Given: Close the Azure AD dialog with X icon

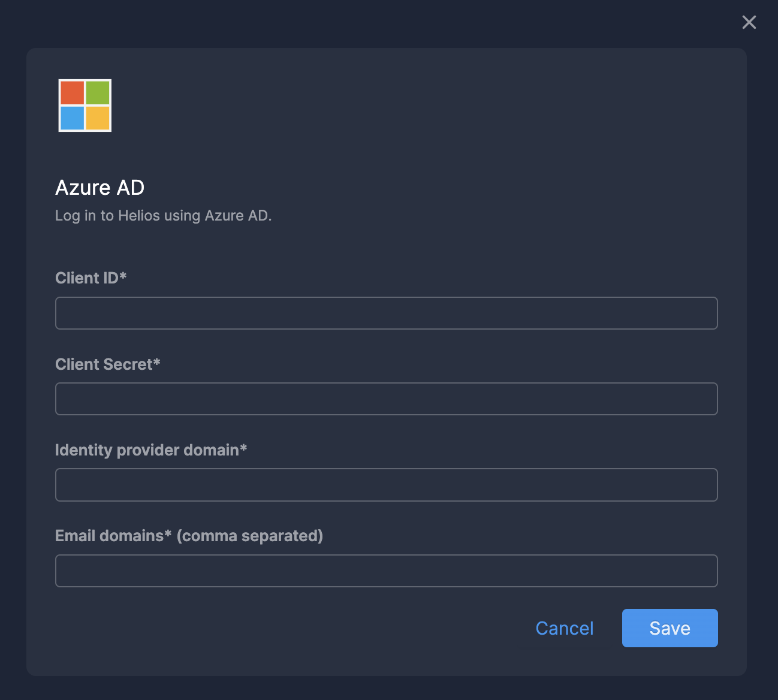Looking at the screenshot, I should (749, 22).
